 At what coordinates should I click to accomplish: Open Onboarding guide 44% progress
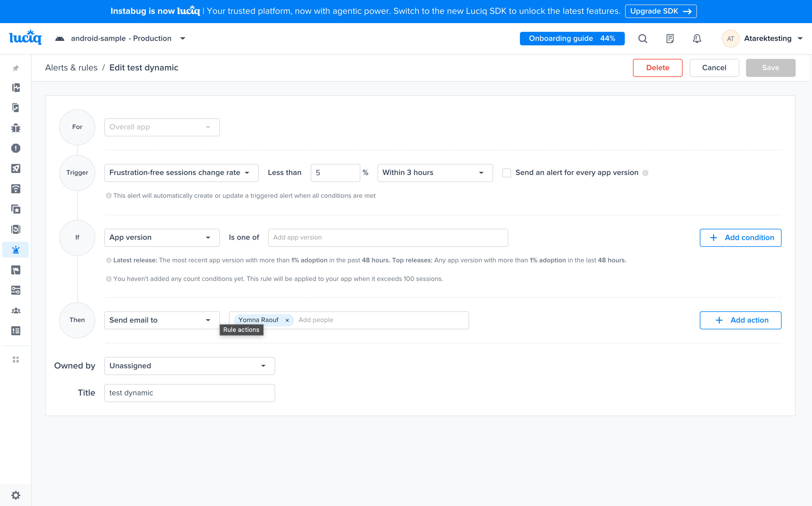[x=572, y=39]
